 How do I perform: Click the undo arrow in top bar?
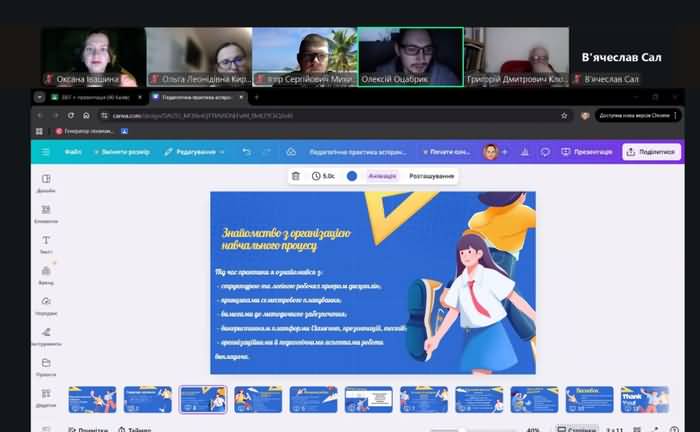pyautogui.click(x=247, y=152)
